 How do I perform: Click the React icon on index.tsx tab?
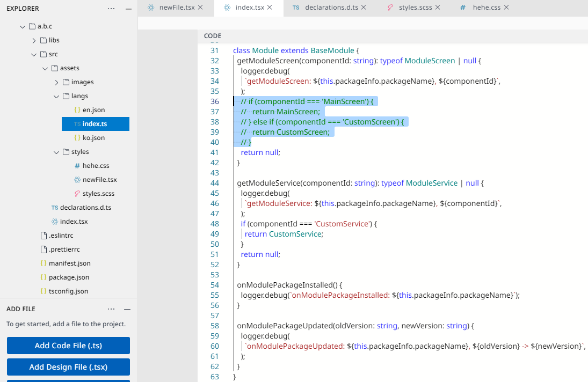click(227, 8)
